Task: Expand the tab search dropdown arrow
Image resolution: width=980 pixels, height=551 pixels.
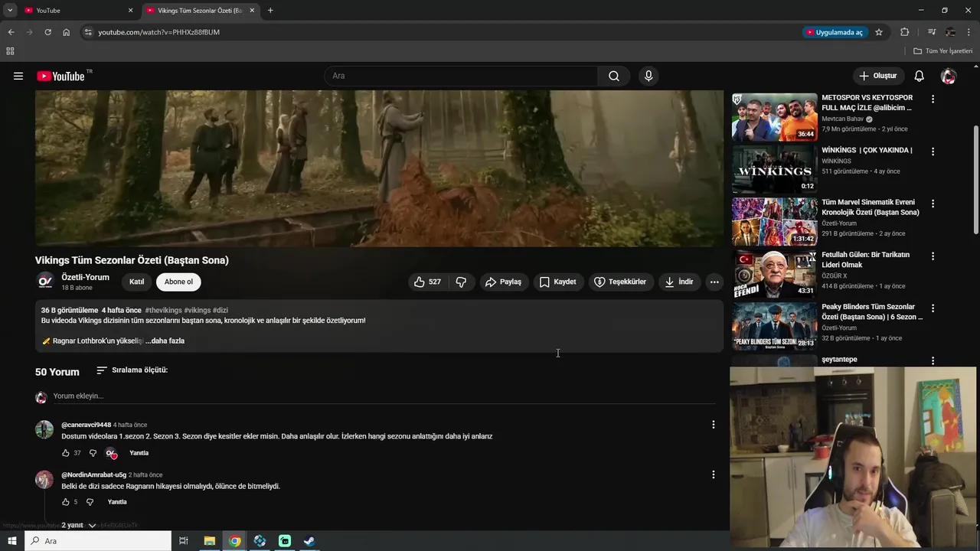Action: pyautogui.click(x=10, y=11)
